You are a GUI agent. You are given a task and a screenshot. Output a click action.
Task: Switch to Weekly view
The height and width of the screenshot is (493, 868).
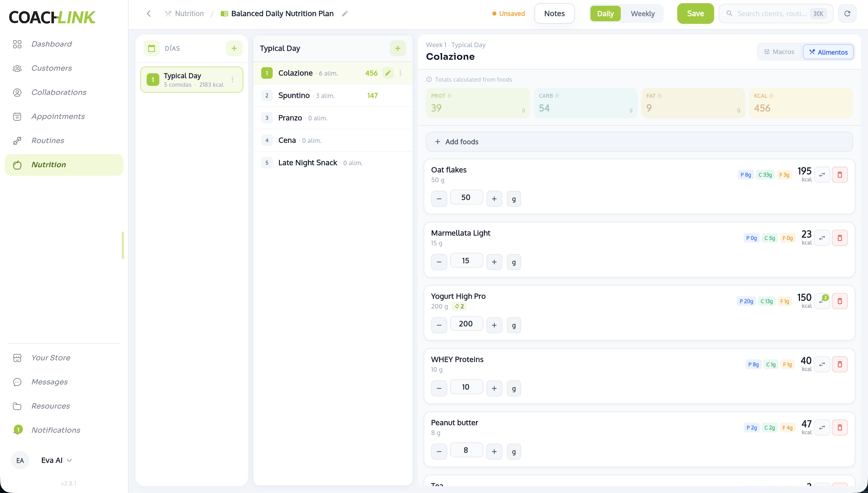pos(642,14)
